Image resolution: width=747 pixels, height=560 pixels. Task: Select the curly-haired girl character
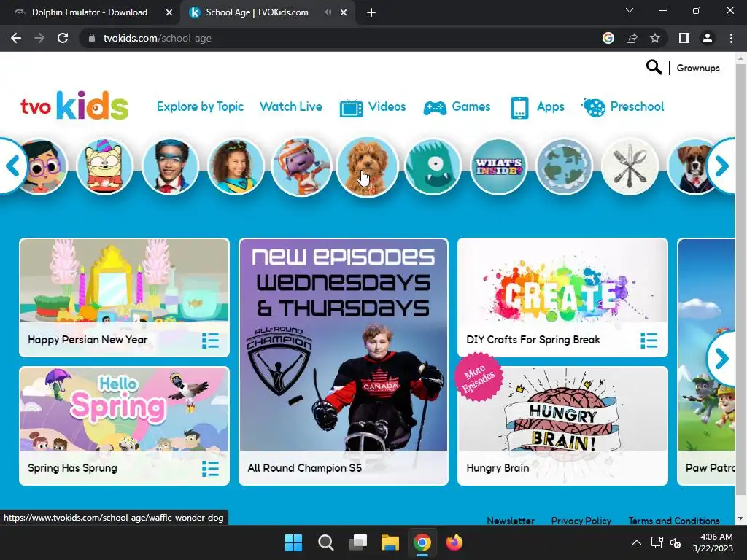pos(236,167)
